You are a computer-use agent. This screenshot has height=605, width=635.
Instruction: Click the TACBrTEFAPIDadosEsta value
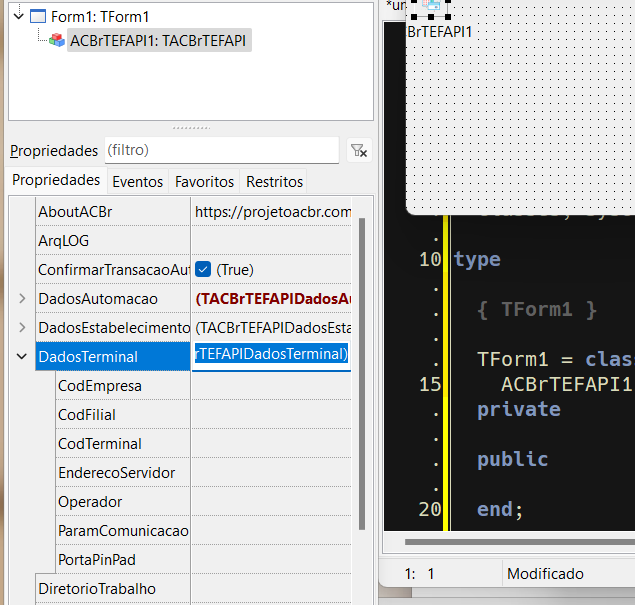272,328
